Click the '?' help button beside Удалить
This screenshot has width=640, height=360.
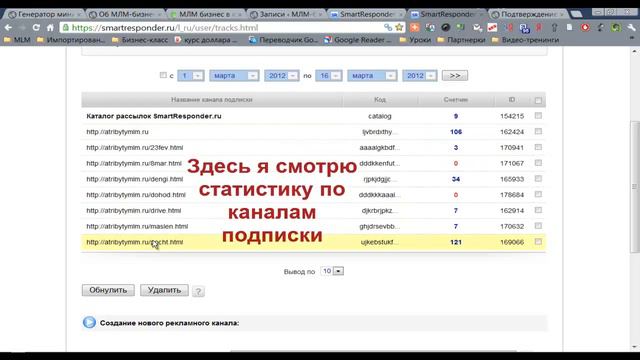[x=198, y=291]
